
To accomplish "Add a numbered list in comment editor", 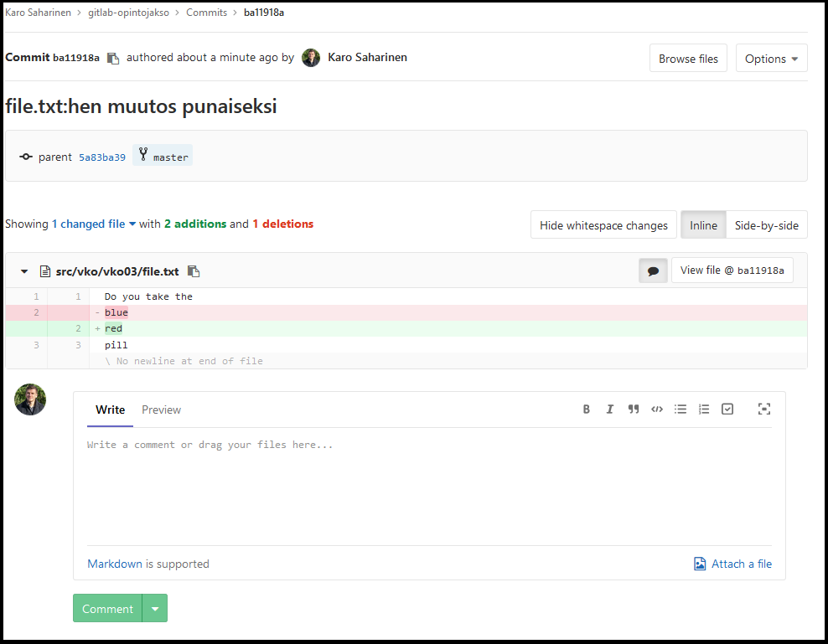I will [x=704, y=410].
